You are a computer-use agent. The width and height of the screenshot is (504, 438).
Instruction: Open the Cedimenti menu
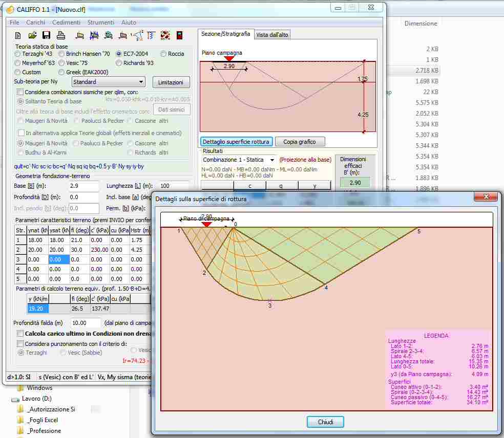[66, 23]
